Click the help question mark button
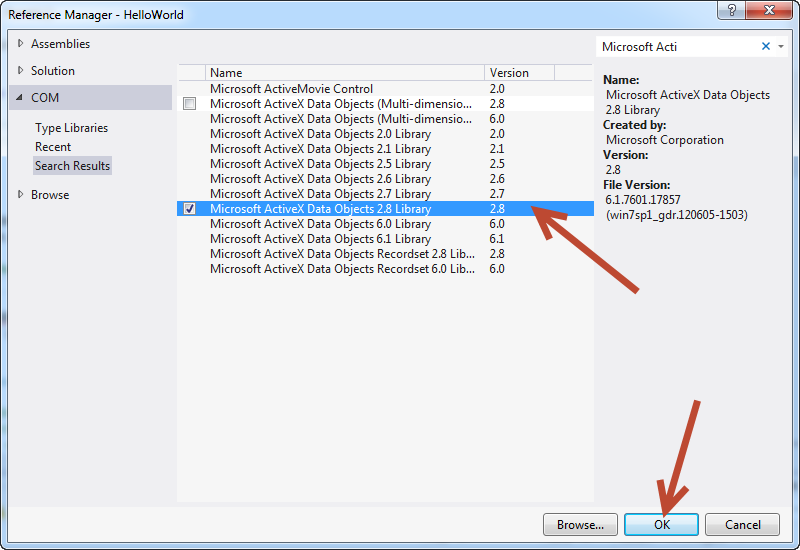Image resolution: width=800 pixels, height=550 pixels. [x=732, y=10]
